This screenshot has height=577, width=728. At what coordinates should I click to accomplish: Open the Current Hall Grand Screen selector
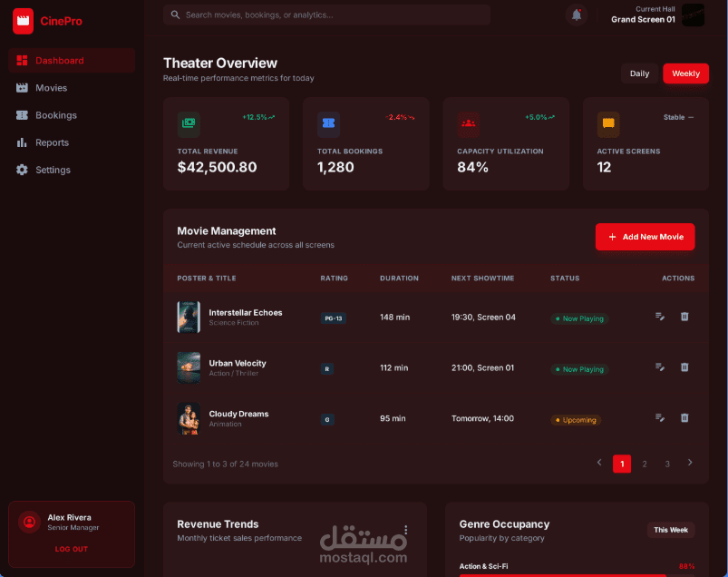click(657, 15)
